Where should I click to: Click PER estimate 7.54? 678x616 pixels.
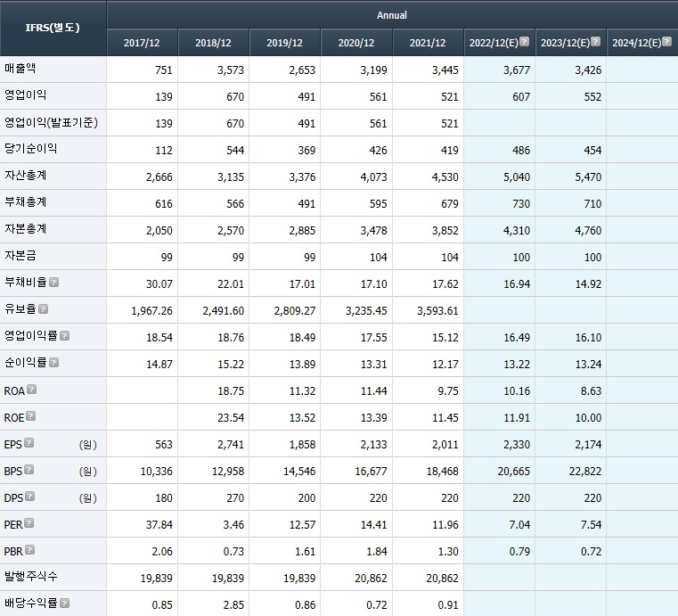point(591,525)
